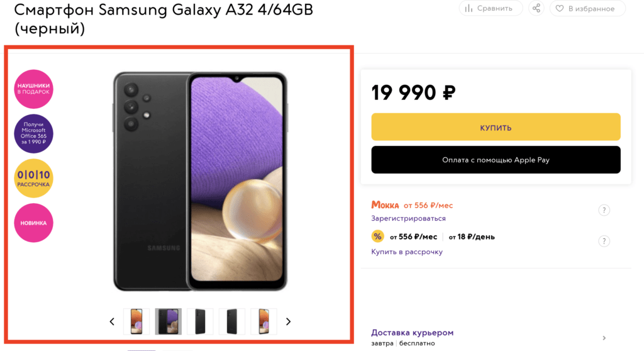Click the question mark next to Мокка

604,210
